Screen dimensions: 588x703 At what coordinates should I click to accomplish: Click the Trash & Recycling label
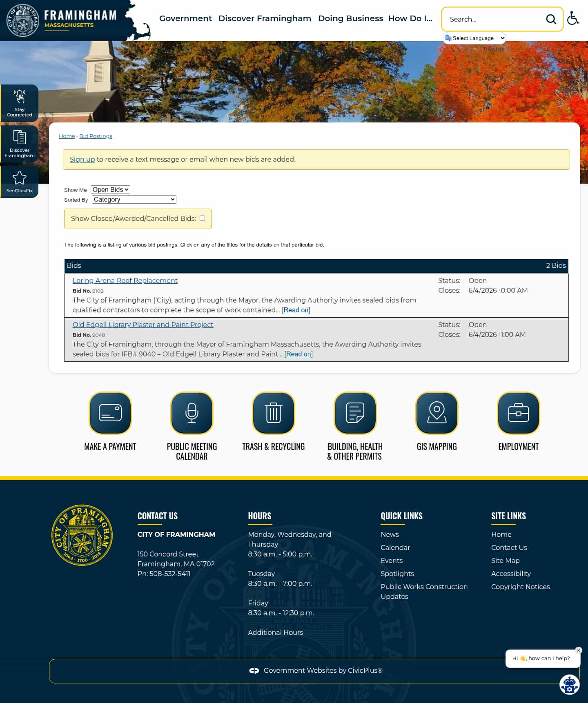274,447
